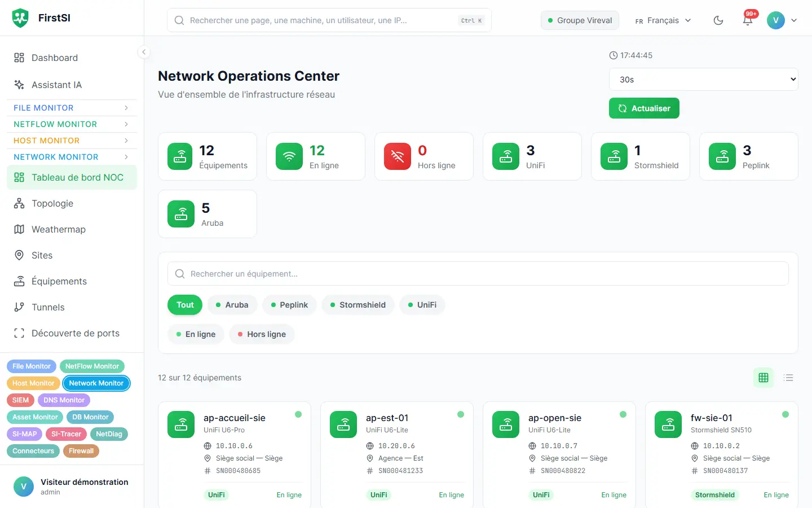
Task: Open the SIEM module tag
Action: click(20, 400)
